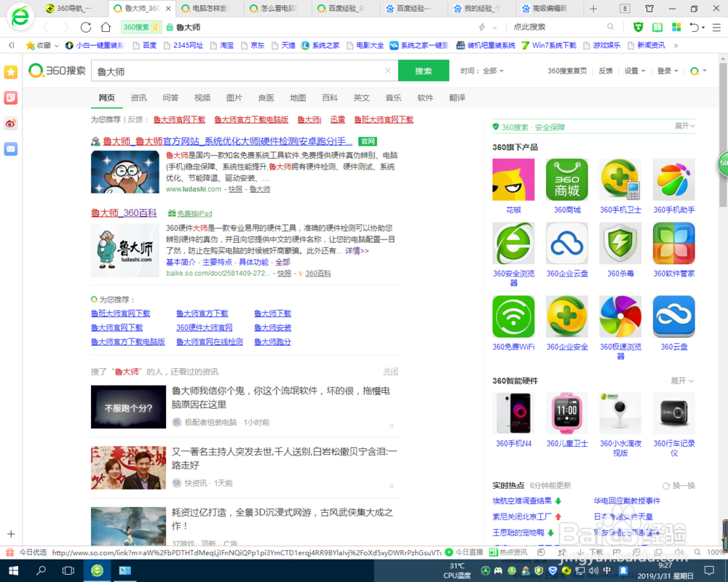The width and height of the screenshot is (728, 582).
Task: Open the 今日直播 status bar item
Action: 464,552
